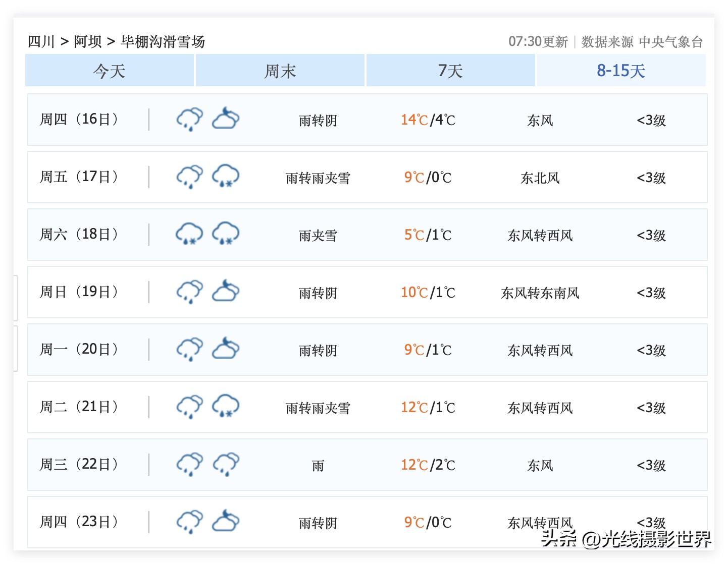Viewport: 728px width, 564px height.
Task: Click the cloudy night icon for Thursday 16日
Action: [x=226, y=119]
